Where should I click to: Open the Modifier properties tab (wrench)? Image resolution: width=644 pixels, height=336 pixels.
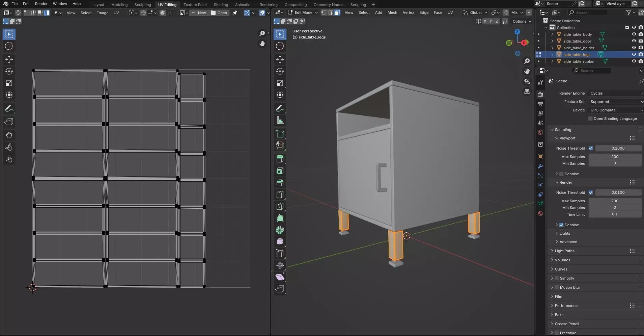pos(540,166)
